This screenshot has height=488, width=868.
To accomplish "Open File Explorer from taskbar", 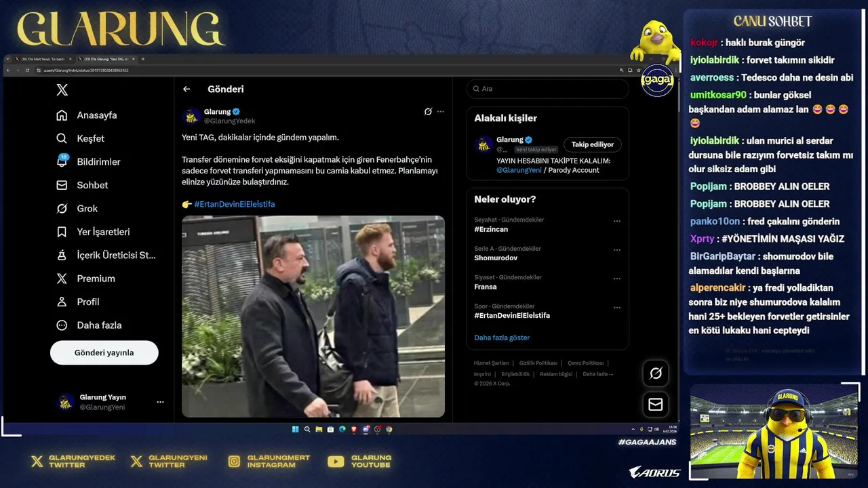I will 319,429.
